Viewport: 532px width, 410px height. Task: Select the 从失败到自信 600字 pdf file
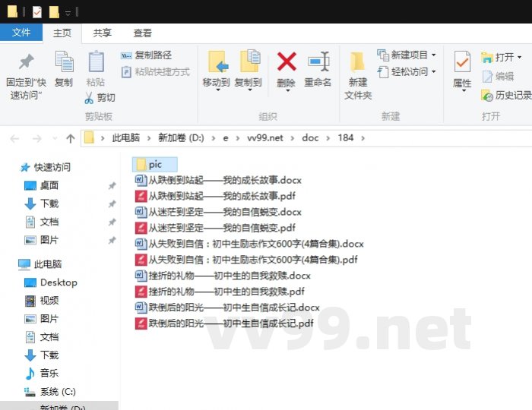coord(246,260)
